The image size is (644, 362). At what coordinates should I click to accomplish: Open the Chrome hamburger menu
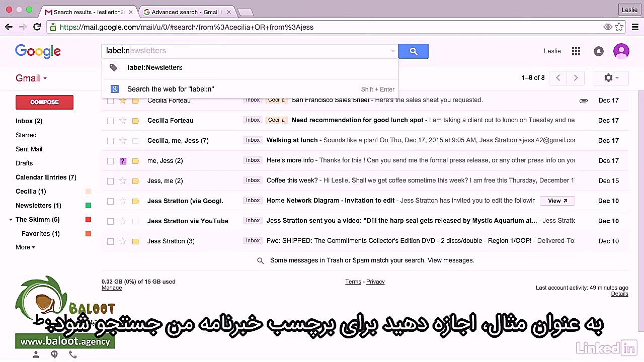(x=635, y=27)
